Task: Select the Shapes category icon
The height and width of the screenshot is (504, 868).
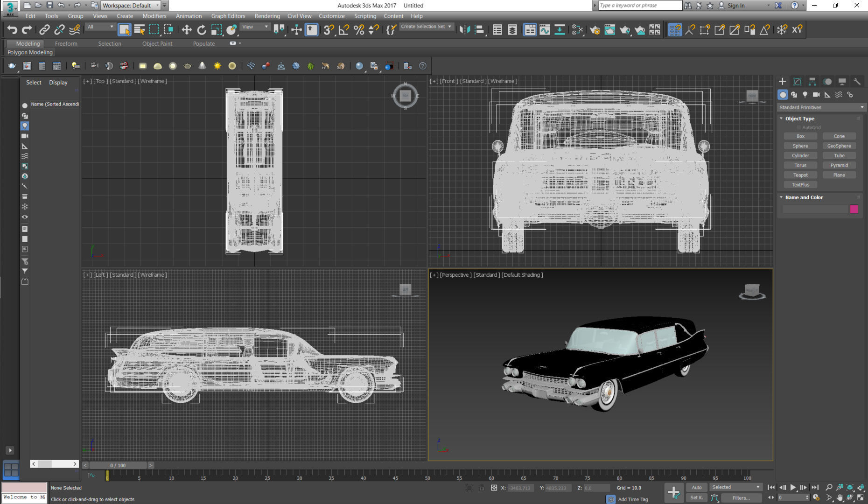Action: (x=794, y=95)
